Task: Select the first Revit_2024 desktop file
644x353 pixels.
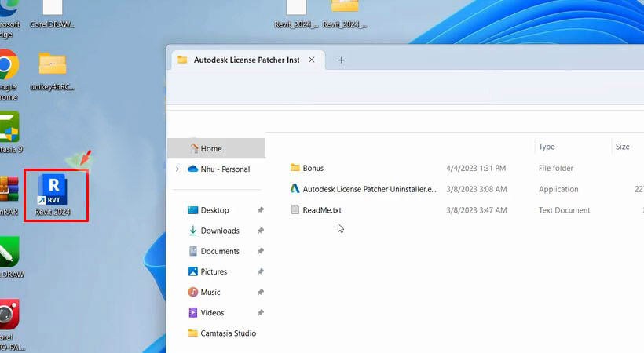Action: click(x=296, y=6)
